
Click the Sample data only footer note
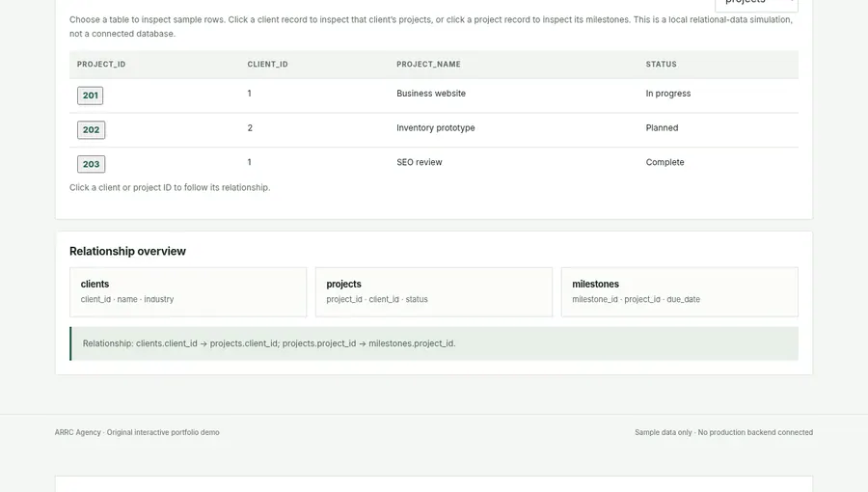click(x=723, y=432)
